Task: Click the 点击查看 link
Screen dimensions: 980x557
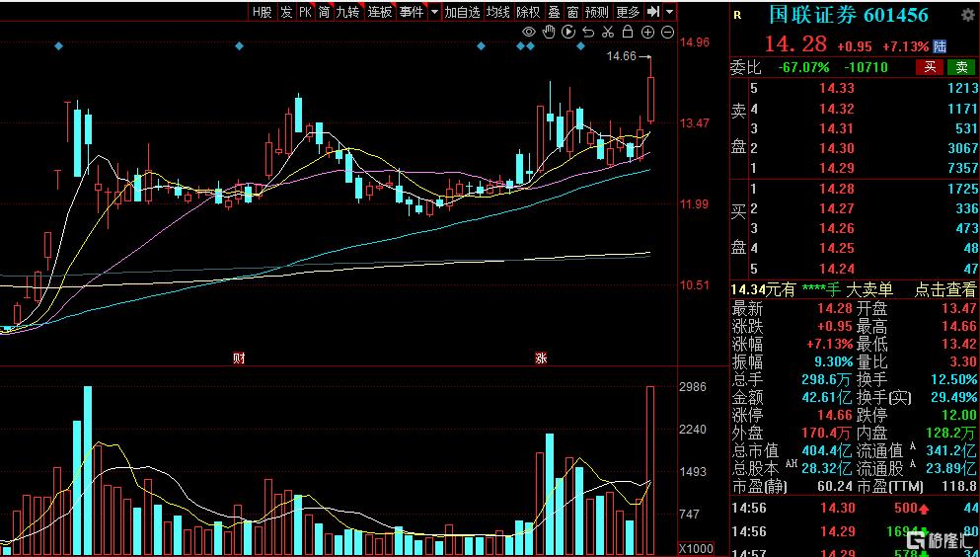Action: (945, 289)
